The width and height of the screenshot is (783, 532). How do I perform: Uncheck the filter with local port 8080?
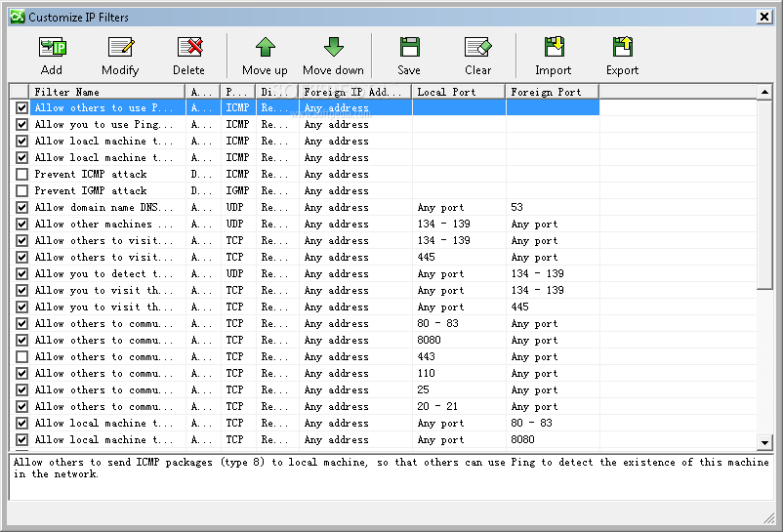pos(21,341)
